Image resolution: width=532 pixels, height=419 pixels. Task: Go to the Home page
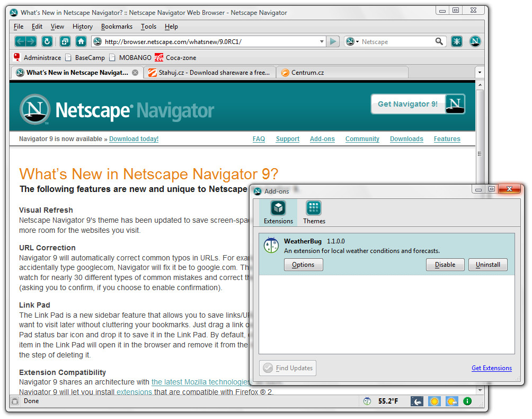tap(81, 41)
